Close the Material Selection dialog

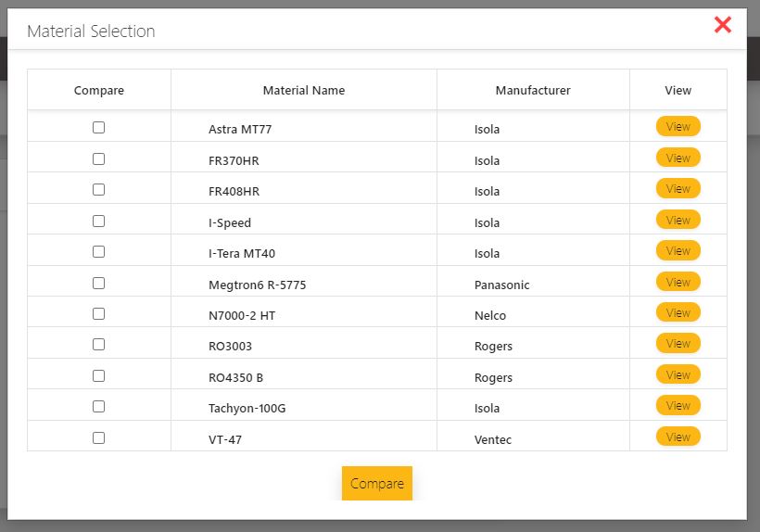point(722,24)
